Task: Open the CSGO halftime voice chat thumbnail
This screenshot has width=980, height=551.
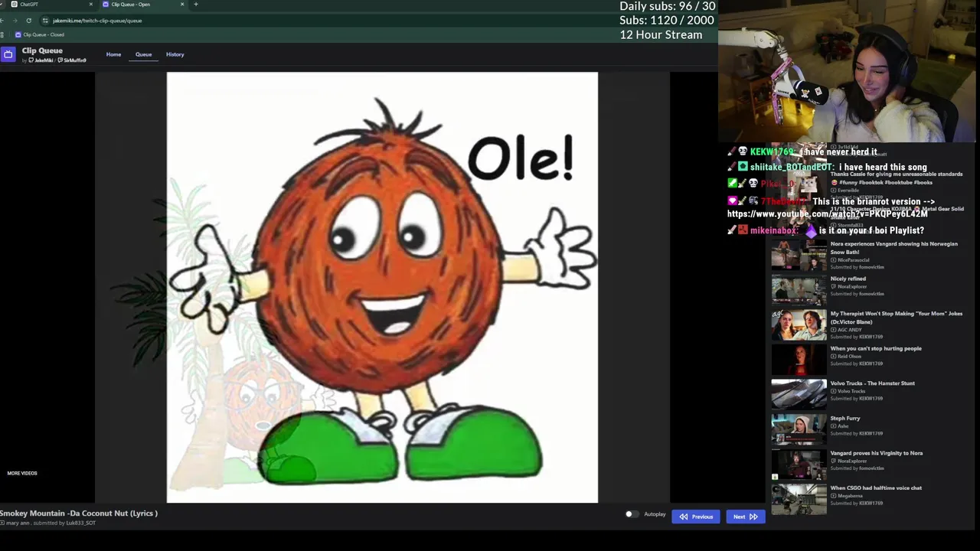Action: [799, 499]
